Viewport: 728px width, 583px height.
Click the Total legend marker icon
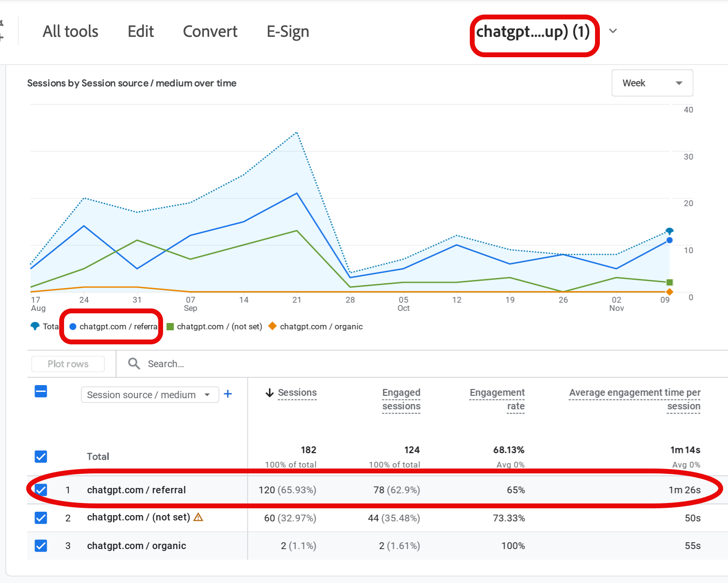[x=35, y=326]
